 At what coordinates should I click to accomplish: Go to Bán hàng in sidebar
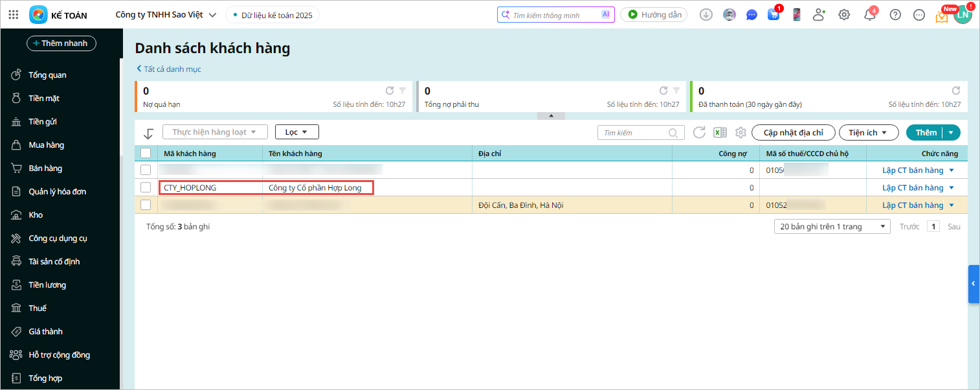coord(45,168)
